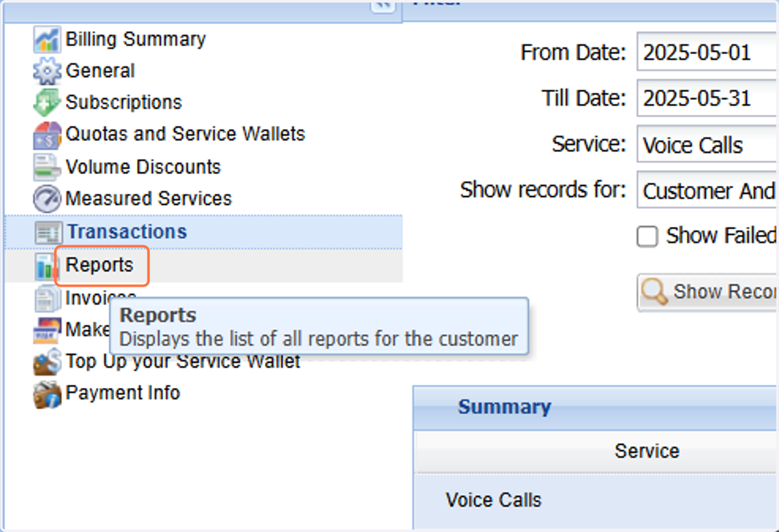The width and height of the screenshot is (779, 532).
Task: Open Quotas and Service Wallets
Action: point(186,134)
